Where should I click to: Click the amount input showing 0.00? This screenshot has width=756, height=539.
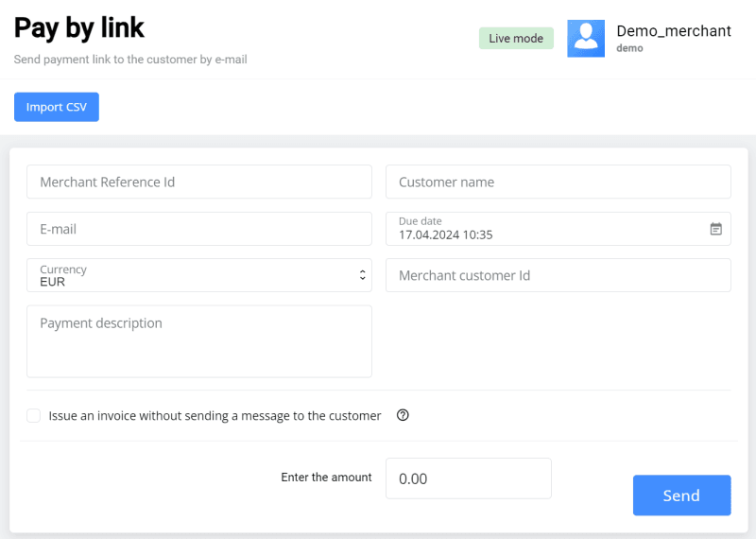point(468,478)
